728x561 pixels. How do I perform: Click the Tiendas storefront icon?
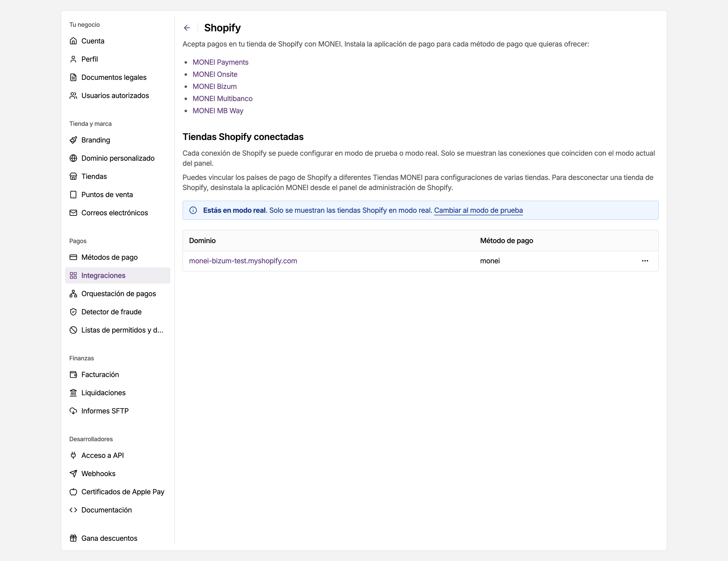coord(73,177)
